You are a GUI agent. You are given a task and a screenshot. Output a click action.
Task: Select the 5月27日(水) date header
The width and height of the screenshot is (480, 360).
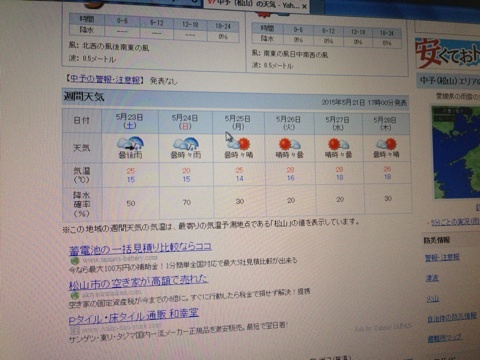click(337, 123)
